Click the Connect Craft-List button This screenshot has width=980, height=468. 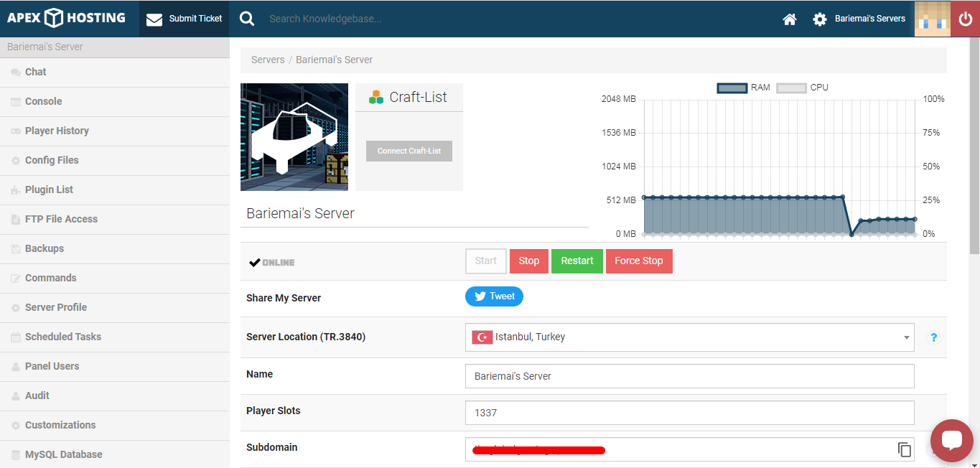(409, 151)
